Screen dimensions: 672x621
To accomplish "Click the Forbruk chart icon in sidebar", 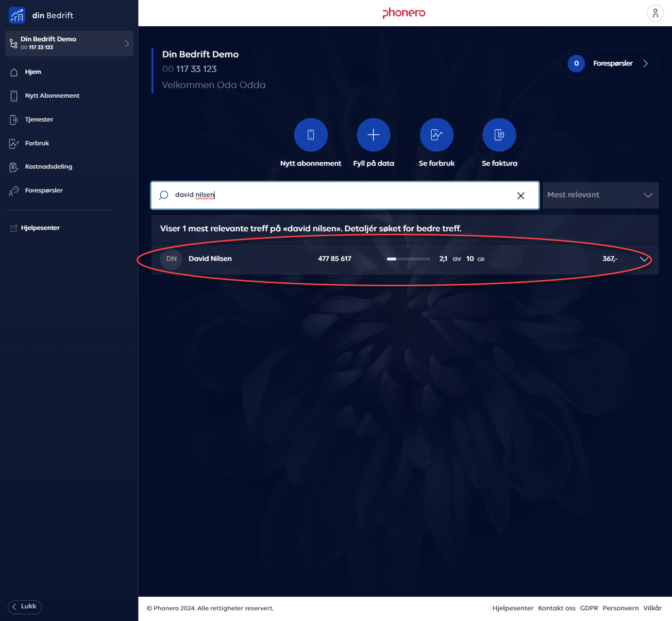I will (x=14, y=143).
